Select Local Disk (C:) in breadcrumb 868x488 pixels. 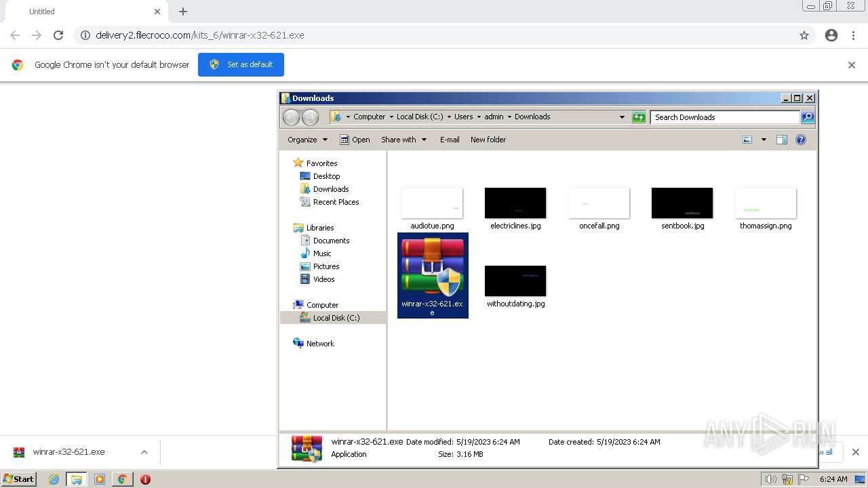(x=420, y=117)
